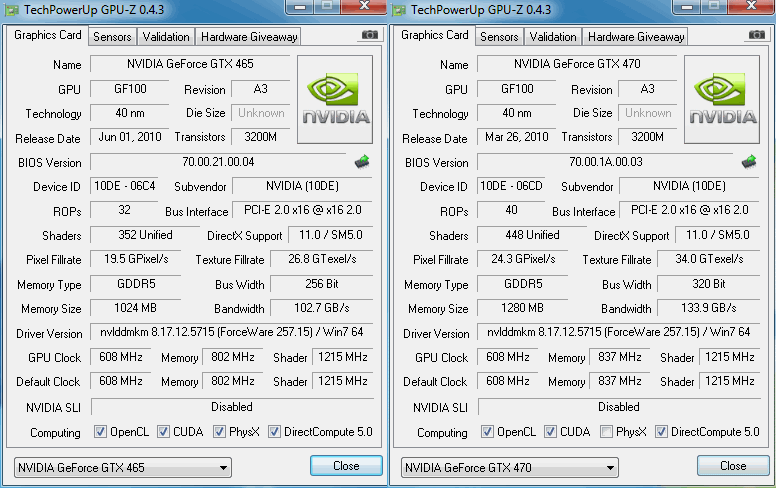776x488 pixels.
Task: Open Hardware Giveaway tab in GTX 465 window
Action: coord(249,37)
